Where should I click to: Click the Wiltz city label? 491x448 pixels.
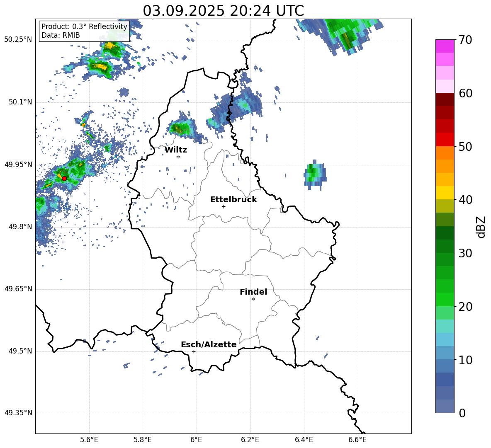(176, 150)
